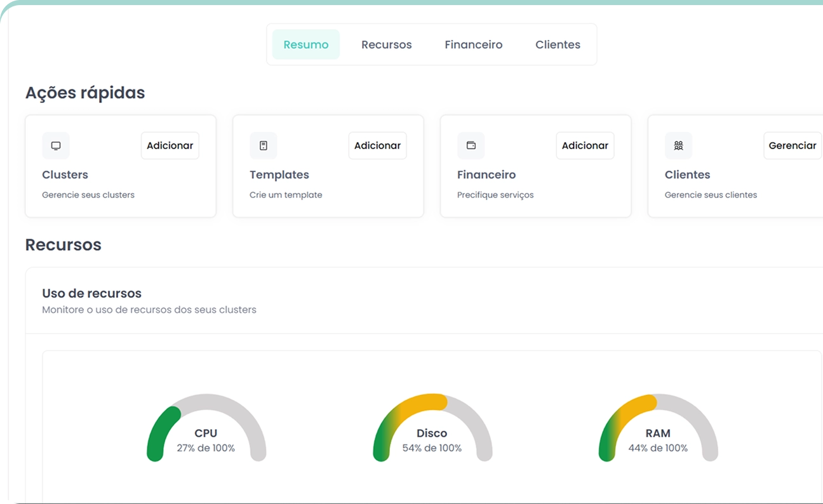The width and height of the screenshot is (823, 504).
Task: Click Gerenciar in the Clientes card
Action: coord(792,145)
